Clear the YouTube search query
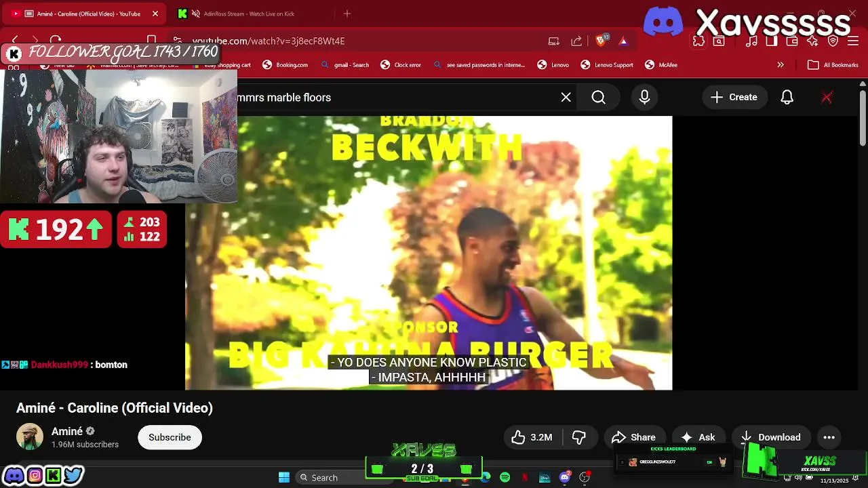This screenshot has width=868, height=488. pyautogui.click(x=566, y=98)
